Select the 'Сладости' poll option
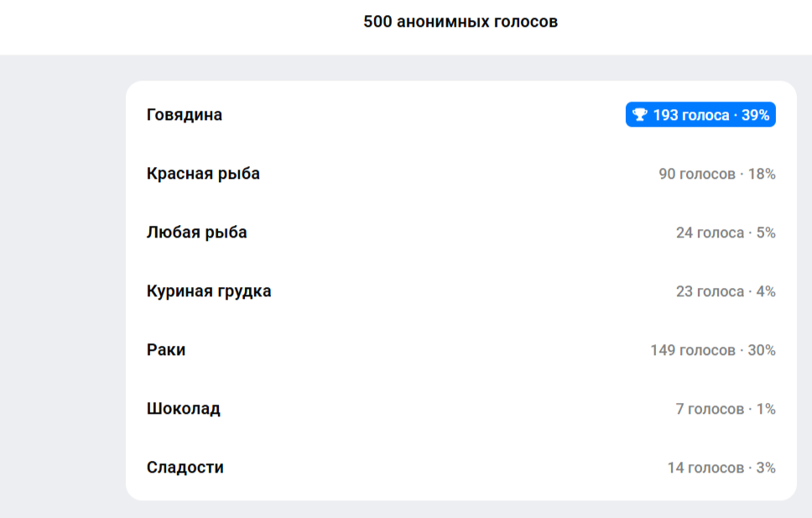 pos(185,467)
